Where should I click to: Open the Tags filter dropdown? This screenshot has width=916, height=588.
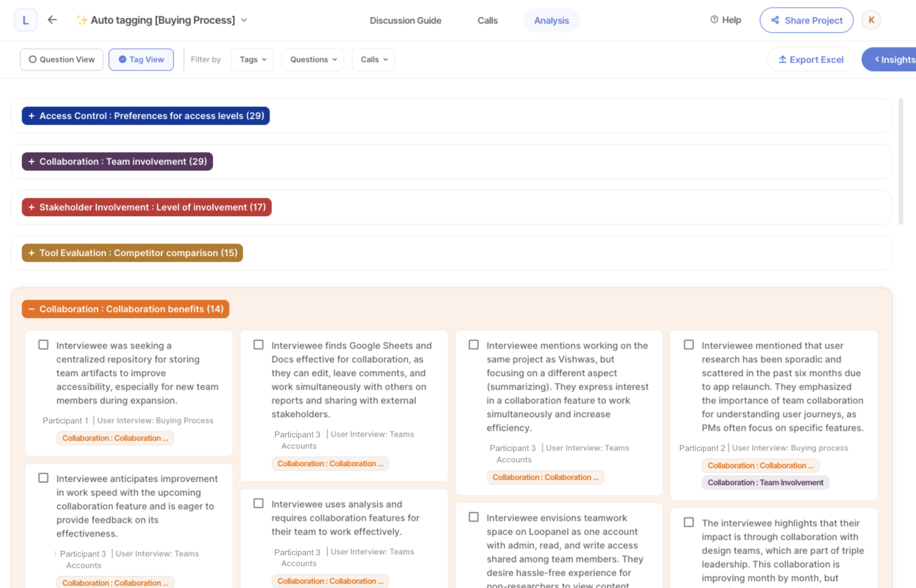[252, 59]
